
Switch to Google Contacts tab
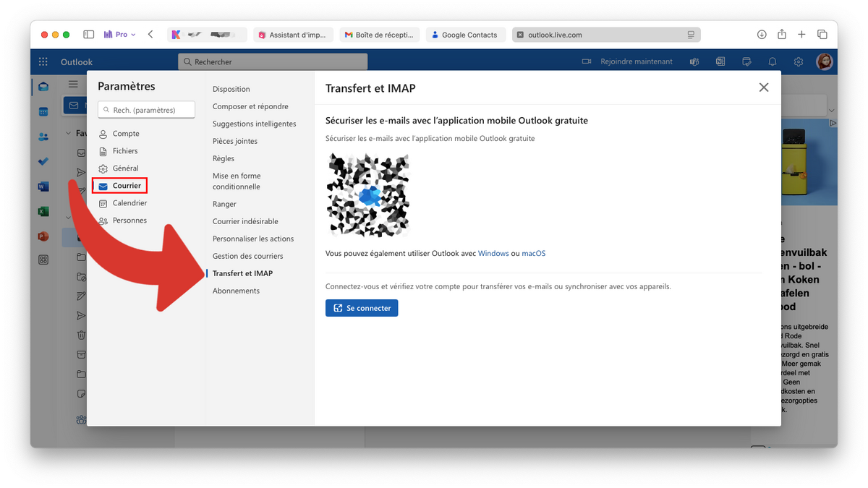(465, 35)
